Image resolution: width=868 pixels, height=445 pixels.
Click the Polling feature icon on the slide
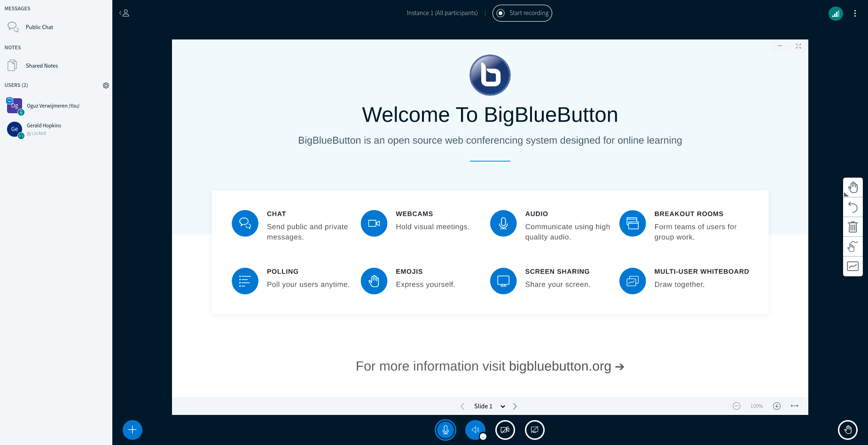(245, 281)
